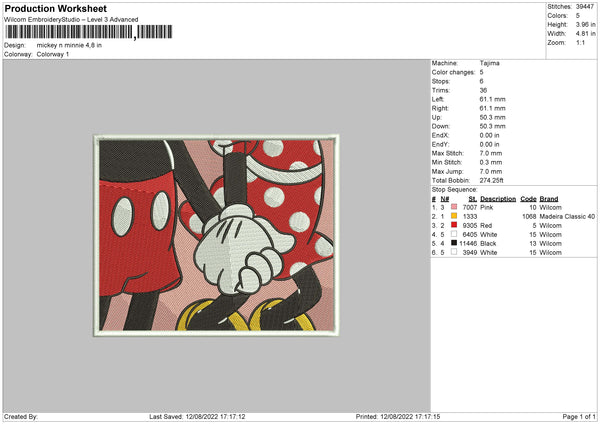Image resolution: width=600 pixels, height=424 pixels.
Task: Click the pink color swatch in stop 1
Action: coord(454,207)
